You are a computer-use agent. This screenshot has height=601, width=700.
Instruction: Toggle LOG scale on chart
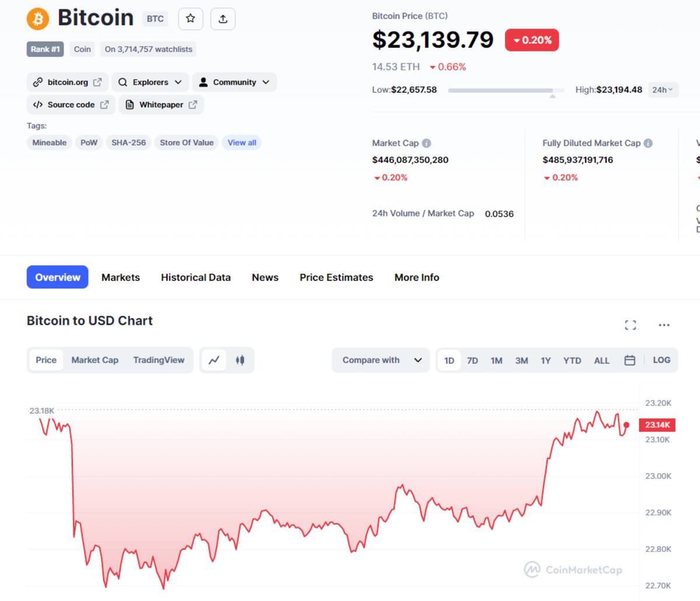[661, 360]
